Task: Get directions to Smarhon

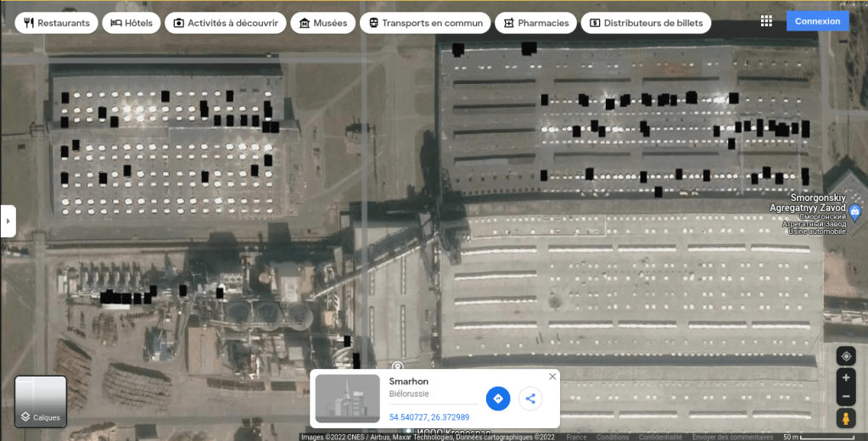Action: pos(498,399)
